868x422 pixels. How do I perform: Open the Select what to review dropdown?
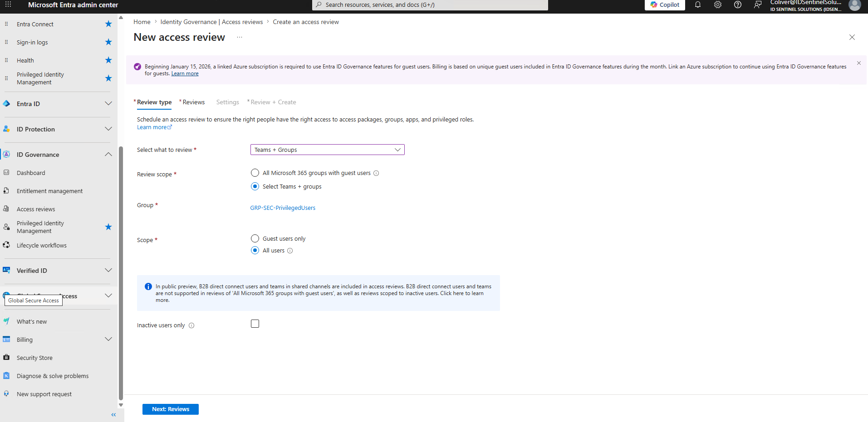point(327,150)
